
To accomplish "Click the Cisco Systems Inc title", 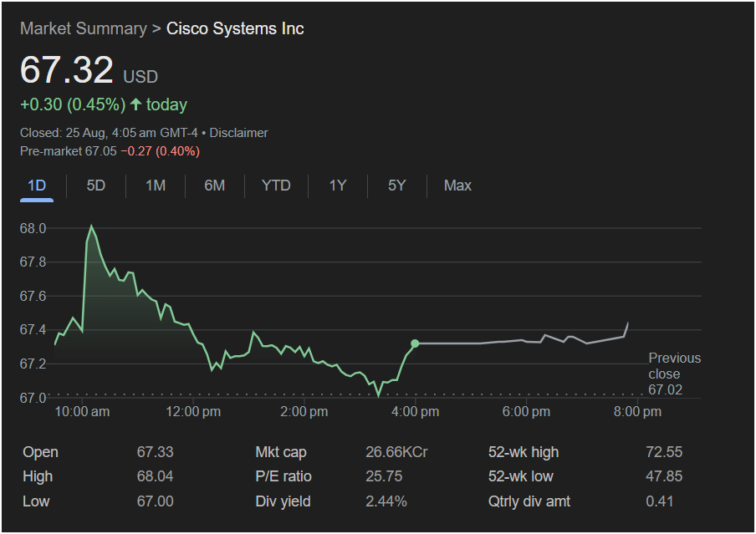I will pos(235,29).
